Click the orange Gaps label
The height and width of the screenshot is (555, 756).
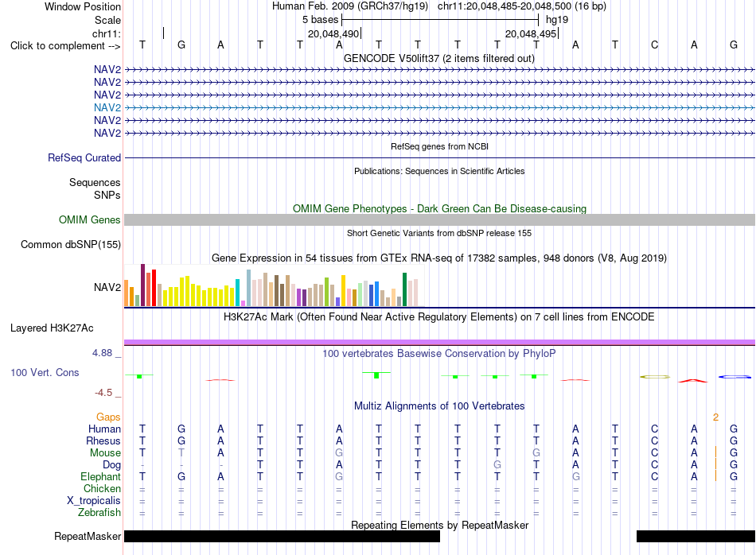coord(108,417)
